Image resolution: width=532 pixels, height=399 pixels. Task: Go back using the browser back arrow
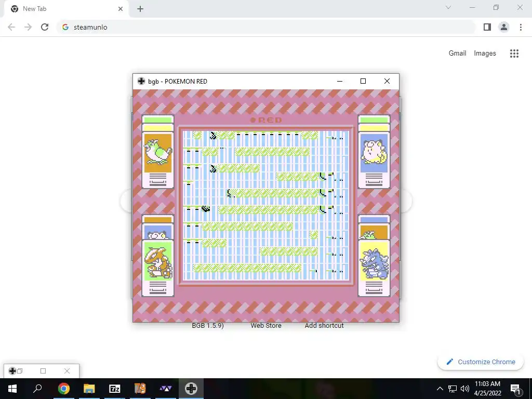[x=11, y=27]
